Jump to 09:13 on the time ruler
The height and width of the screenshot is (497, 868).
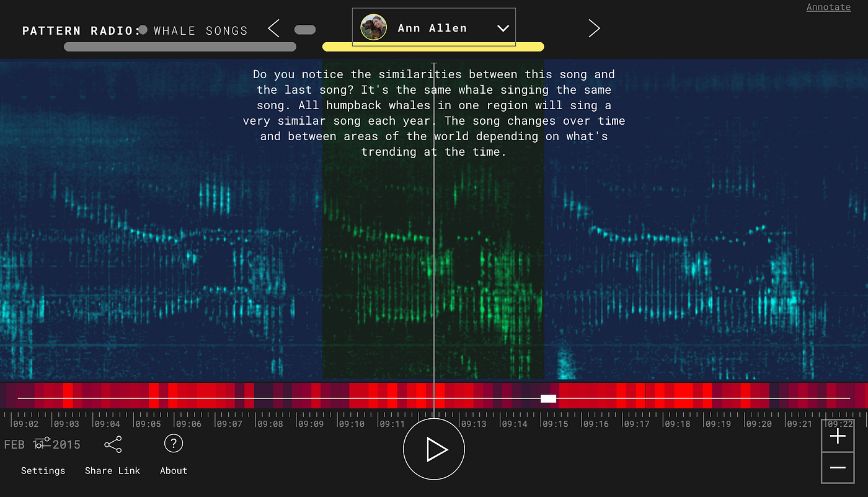(473, 424)
